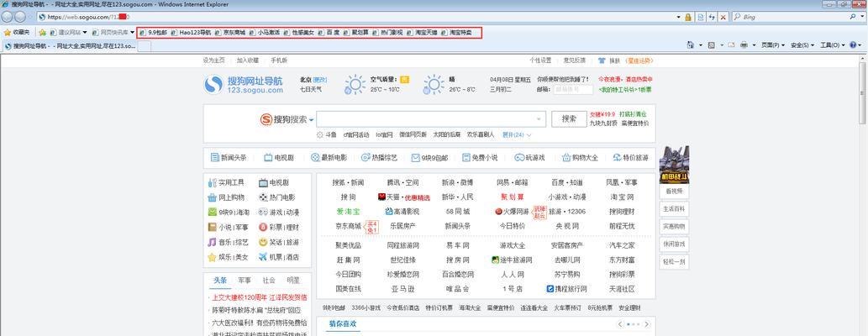Viewport: 868px width, 336px height.
Task: Click the 搜狗网址导航 logo
Action: [244, 85]
